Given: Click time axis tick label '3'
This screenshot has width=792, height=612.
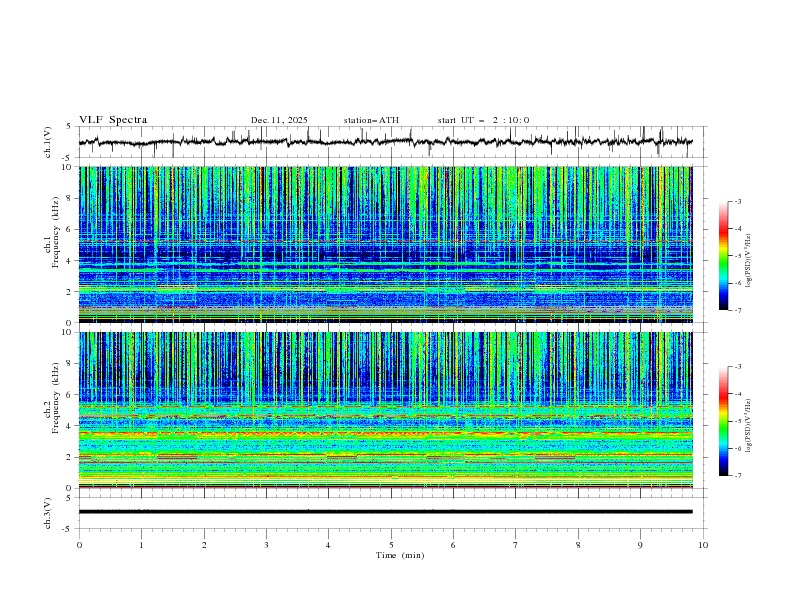Looking at the screenshot, I should [266, 545].
